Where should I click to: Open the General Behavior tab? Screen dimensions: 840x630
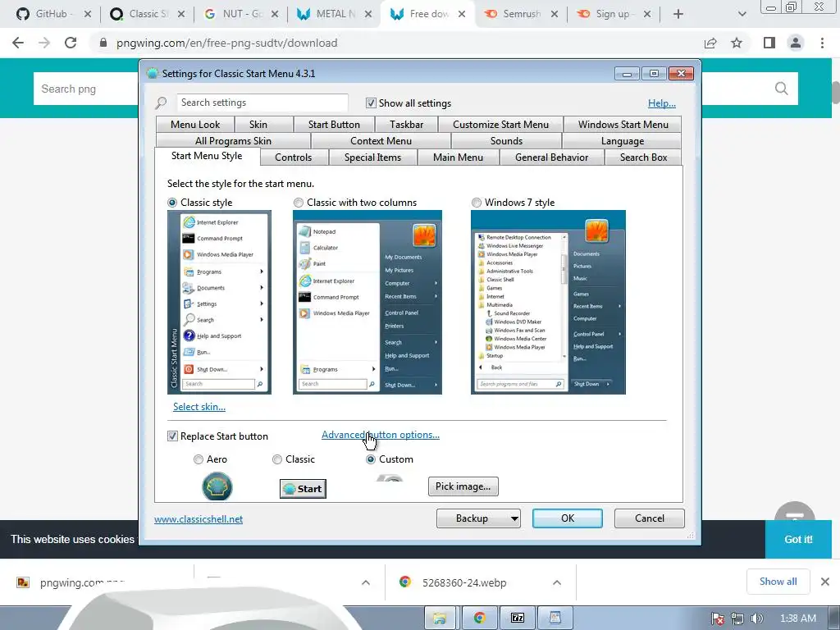click(551, 157)
